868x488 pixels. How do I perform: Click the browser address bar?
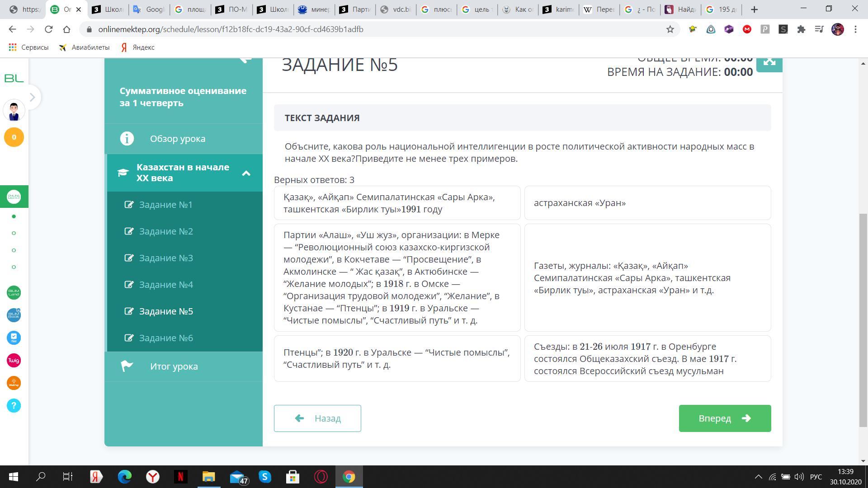click(362, 29)
